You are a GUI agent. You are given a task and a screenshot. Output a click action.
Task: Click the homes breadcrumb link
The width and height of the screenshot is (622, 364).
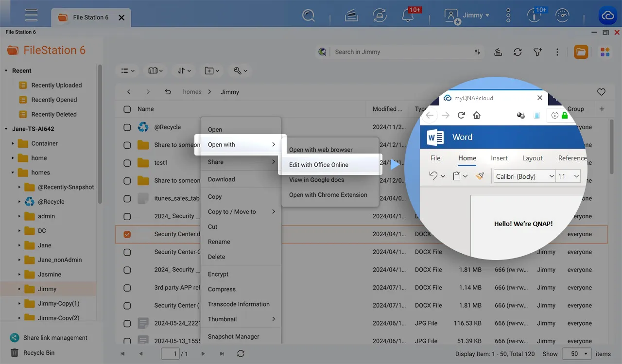click(x=192, y=92)
